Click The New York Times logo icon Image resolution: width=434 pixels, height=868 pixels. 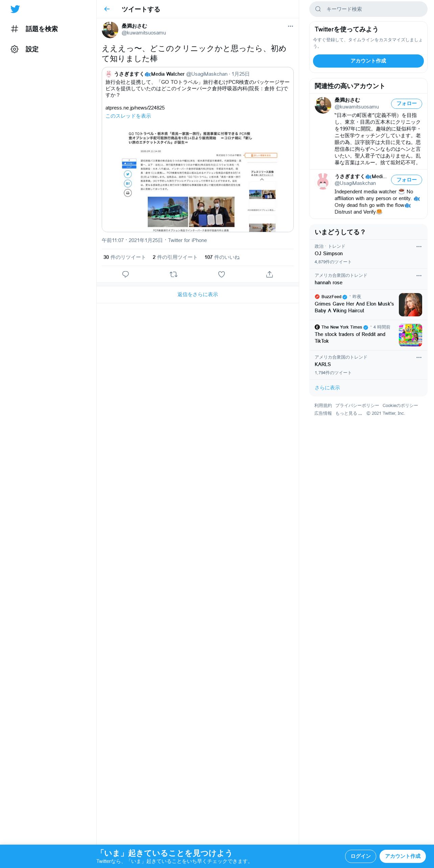[317, 327]
